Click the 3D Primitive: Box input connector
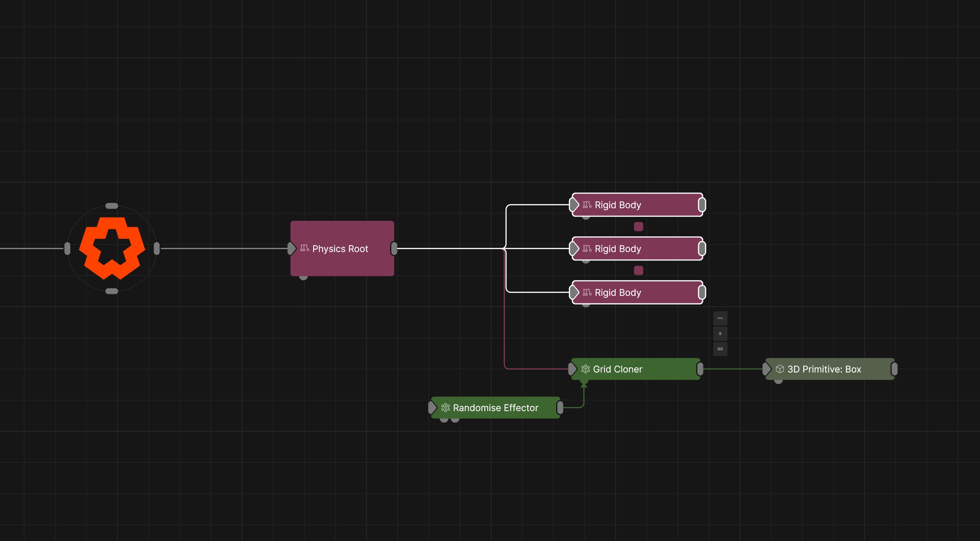 767,369
